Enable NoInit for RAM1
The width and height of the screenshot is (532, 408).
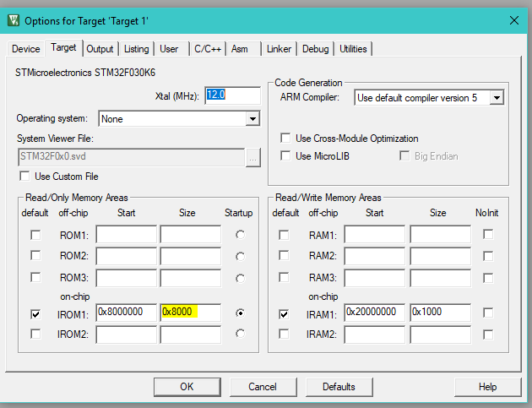click(x=488, y=234)
